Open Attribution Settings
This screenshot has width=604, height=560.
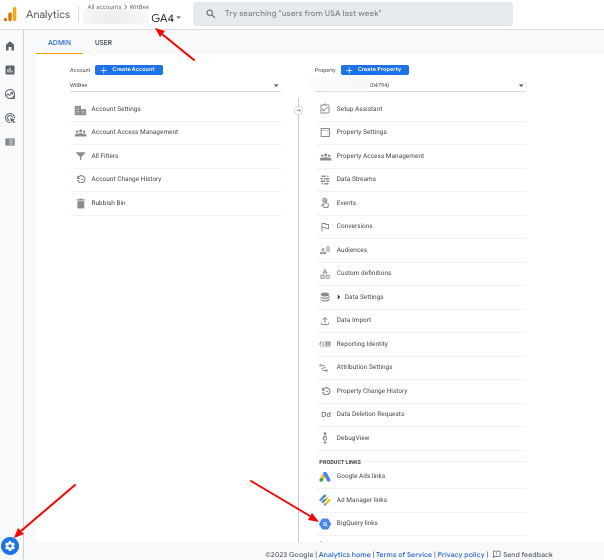364,367
